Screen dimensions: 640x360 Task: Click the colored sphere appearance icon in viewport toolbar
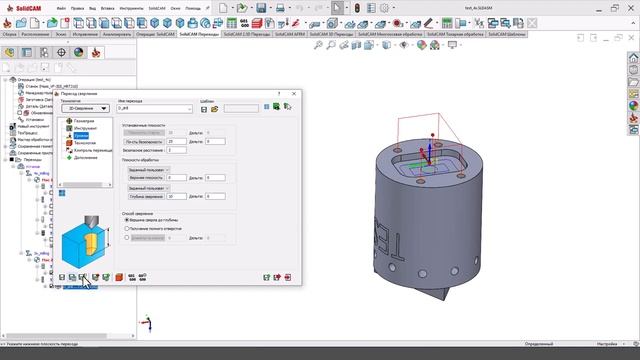click(x=422, y=45)
